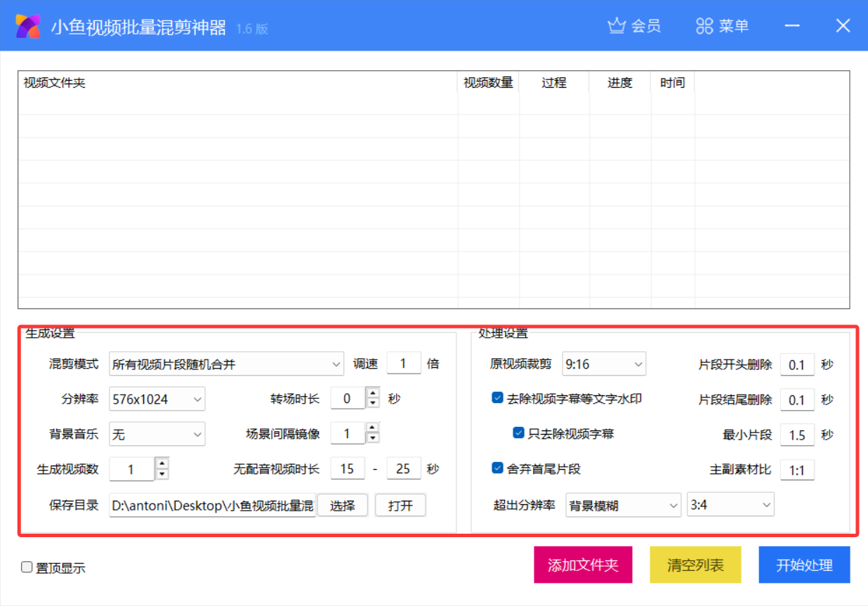Image resolution: width=868 pixels, height=606 pixels.
Task: Open the 背景模糊 dropdown for 超出分辨率
Action: (x=623, y=504)
